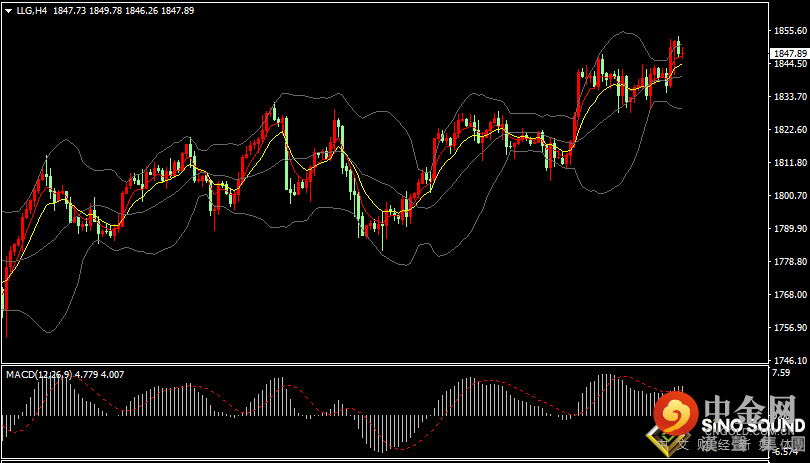
Task: Click the 1768.00 price axis label
Action: coord(789,295)
